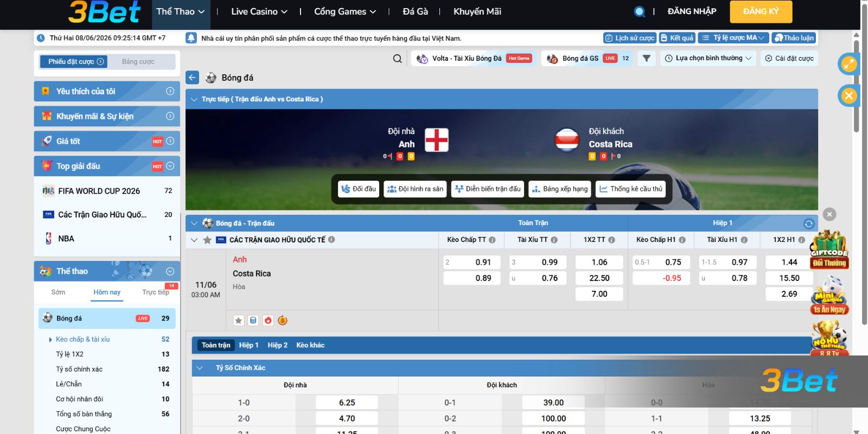Screen dimensions: 868x434
Task: Click the refresh icon in Hiệp 1 header
Action: click(x=809, y=224)
